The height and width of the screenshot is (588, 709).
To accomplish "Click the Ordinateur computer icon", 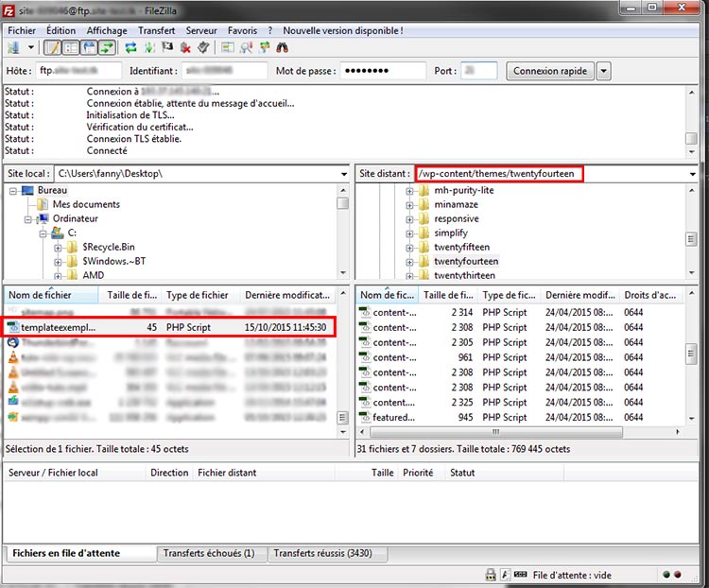I will (43, 218).
